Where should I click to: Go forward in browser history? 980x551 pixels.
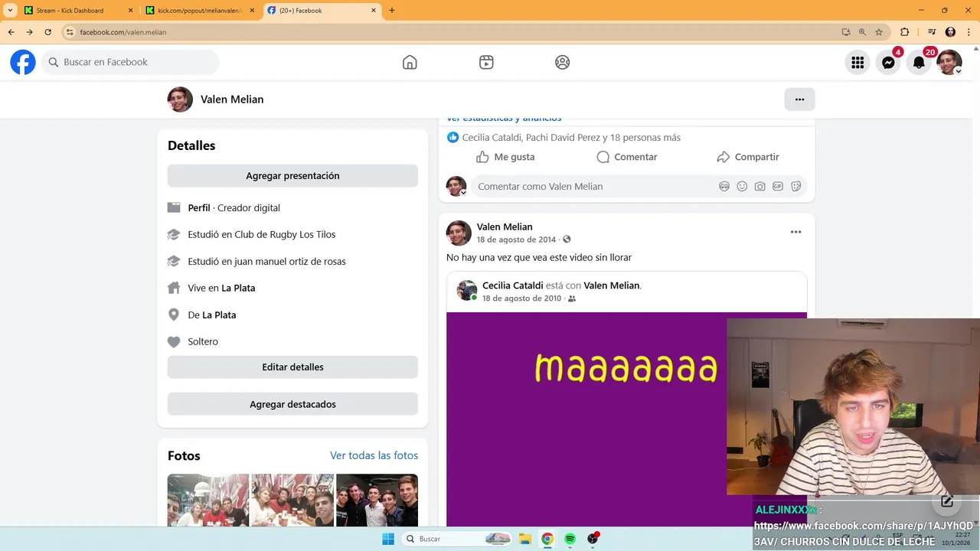pyautogui.click(x=29, y=32)
